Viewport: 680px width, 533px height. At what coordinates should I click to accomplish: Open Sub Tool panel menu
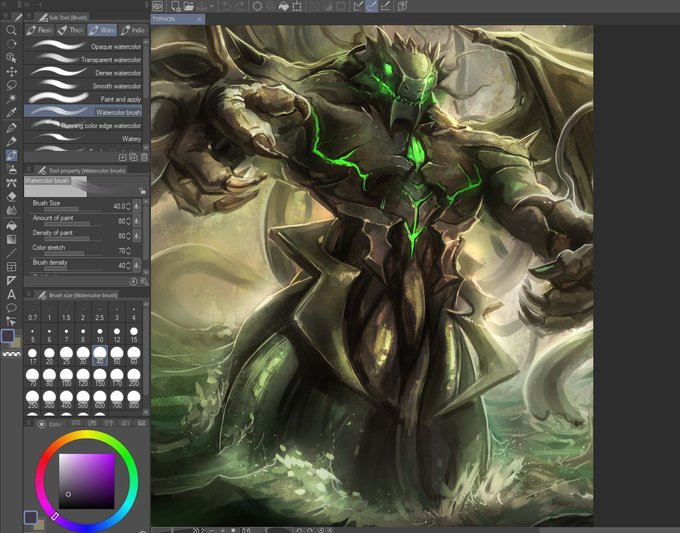click(x=28, y=16)
